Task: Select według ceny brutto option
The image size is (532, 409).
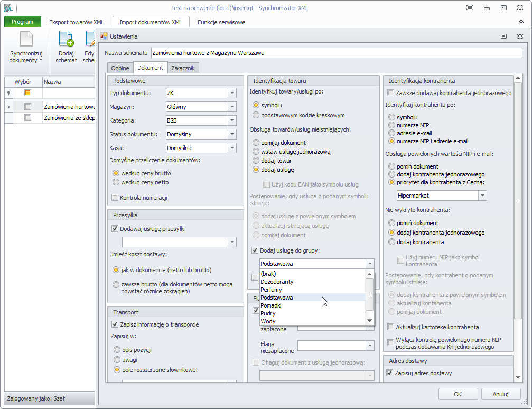Action: click(116, 173)
